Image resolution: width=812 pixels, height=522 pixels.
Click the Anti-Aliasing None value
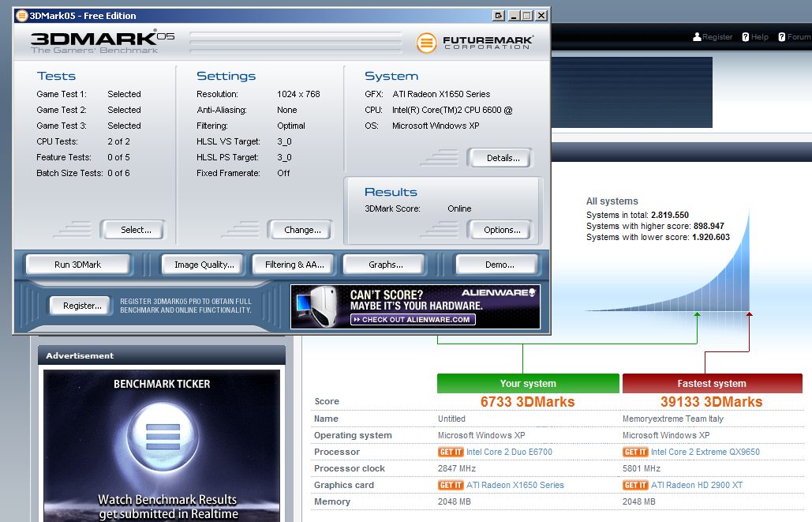[287, 110]
